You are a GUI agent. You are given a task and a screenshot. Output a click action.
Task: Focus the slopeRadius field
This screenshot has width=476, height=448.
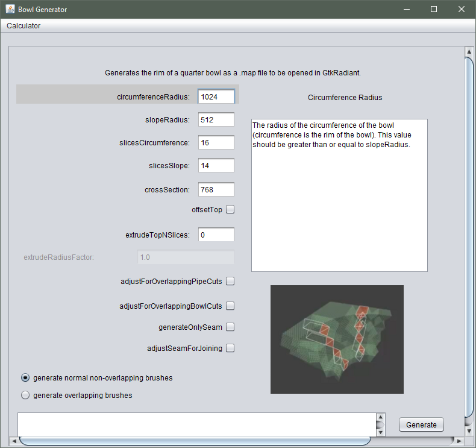(216, 119)
